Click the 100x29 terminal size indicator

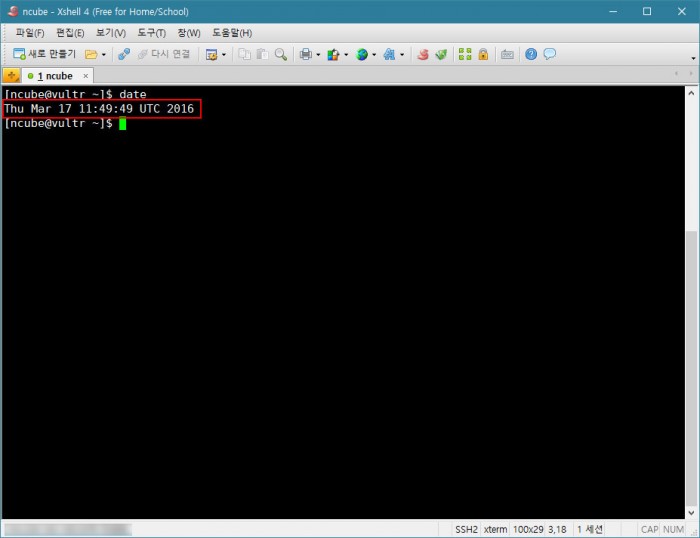[x=528, y=530]
